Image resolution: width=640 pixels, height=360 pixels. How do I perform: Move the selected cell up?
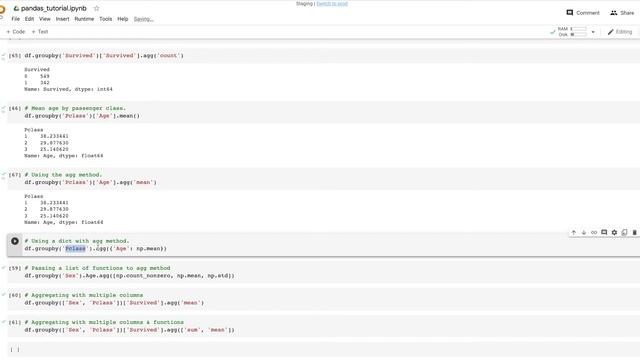[x=573, y=232]
